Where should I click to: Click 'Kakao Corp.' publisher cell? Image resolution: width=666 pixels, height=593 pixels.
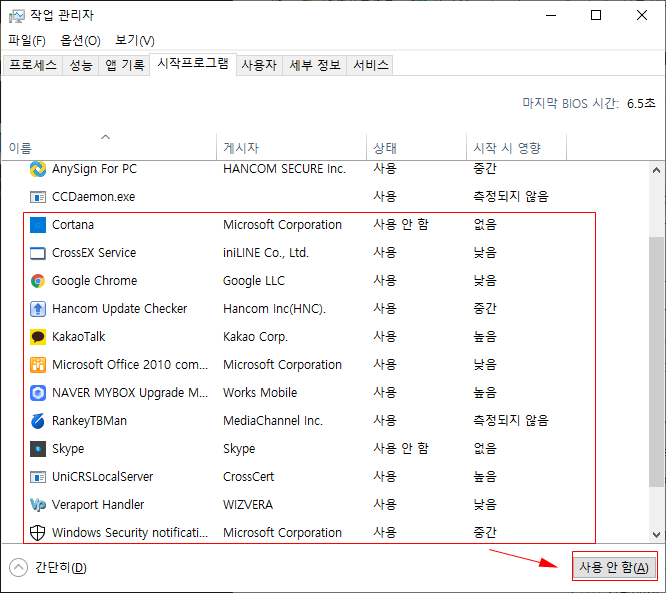coord(255,337)
